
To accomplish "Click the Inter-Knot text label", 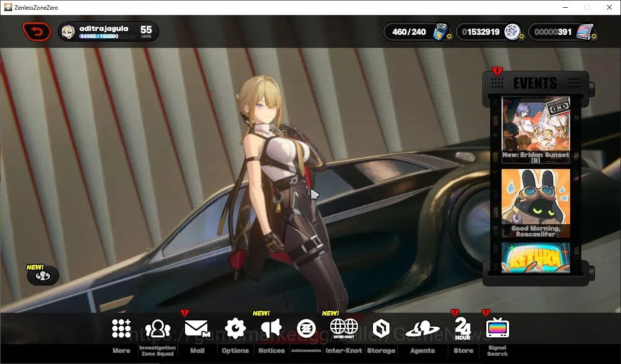I will [344, 351].
